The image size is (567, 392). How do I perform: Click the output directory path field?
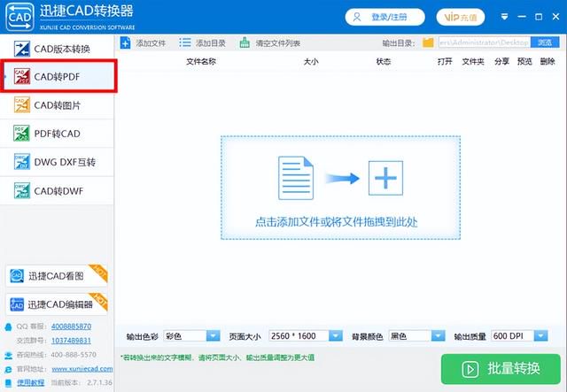coord(485,42)
